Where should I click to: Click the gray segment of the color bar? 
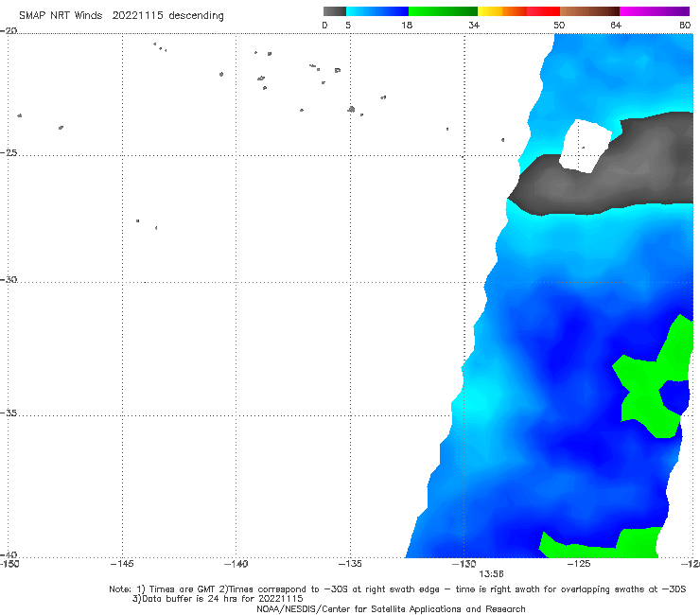335,11
